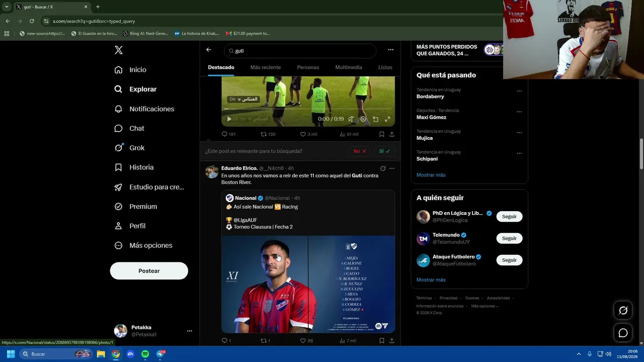View stats of the 7 mil views post
This screenshot has width=644, height=362.
tap(348, 341)
